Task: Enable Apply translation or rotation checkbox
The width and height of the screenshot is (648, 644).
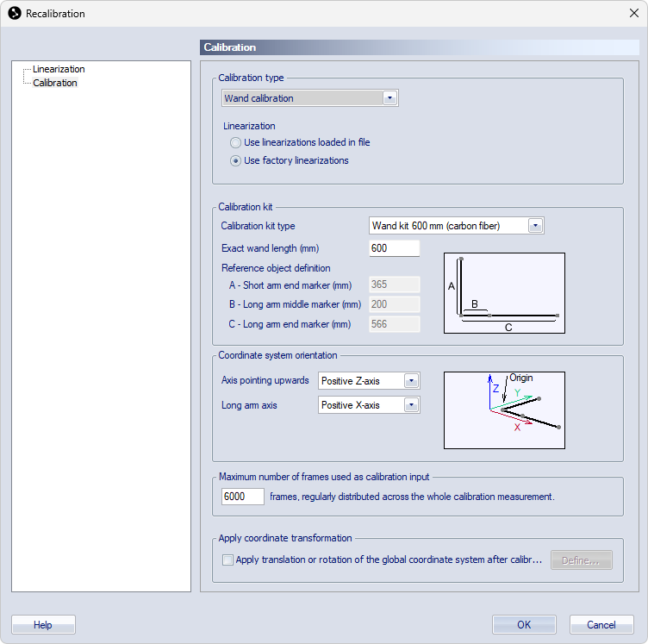Action: tap(227, 560)
